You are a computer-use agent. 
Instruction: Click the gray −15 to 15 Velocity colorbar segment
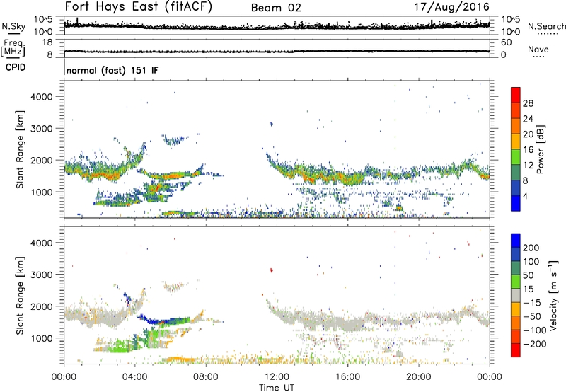(516, 295)
